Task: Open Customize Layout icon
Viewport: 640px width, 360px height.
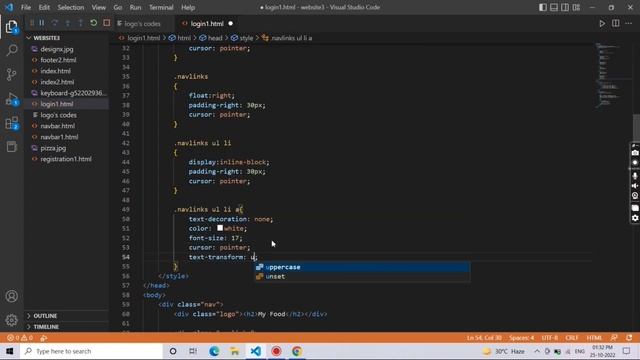Action: 576,7
